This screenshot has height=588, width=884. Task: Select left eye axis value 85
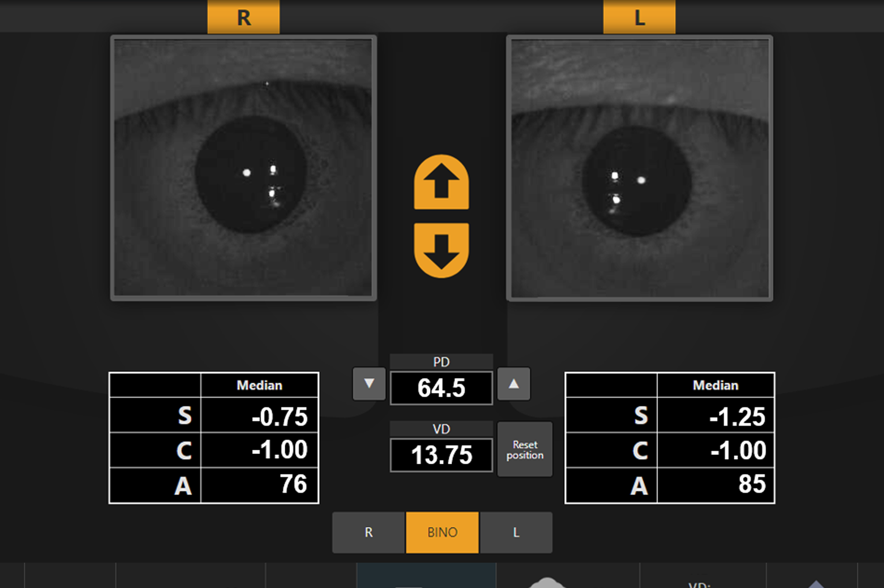tap(715, 485)
